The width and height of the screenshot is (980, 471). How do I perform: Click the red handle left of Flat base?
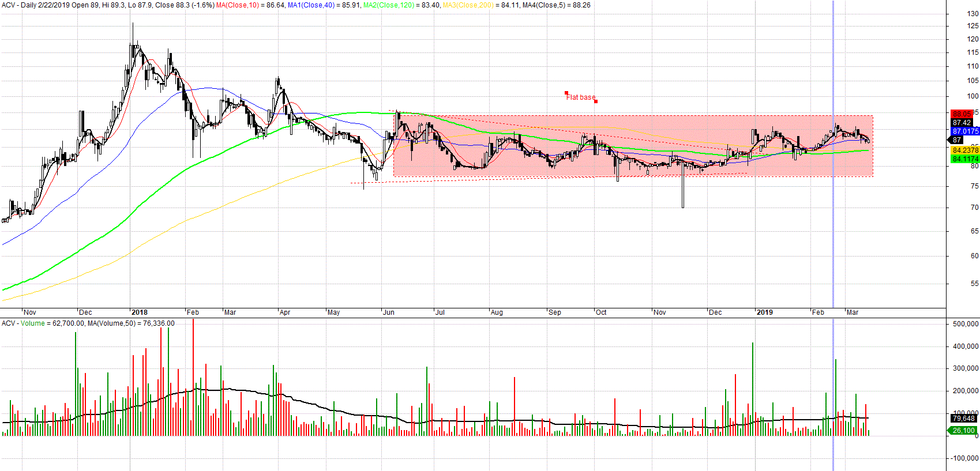point(566,93)
